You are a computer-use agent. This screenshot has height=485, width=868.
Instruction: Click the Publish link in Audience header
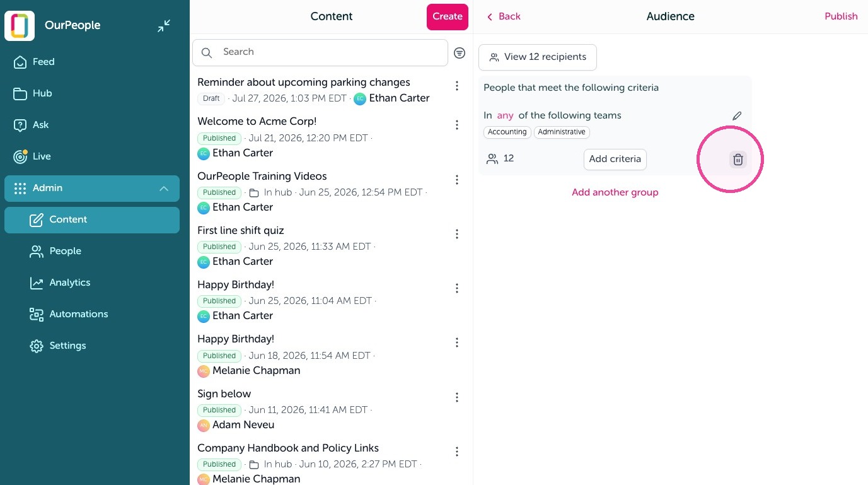click(841, 16)
